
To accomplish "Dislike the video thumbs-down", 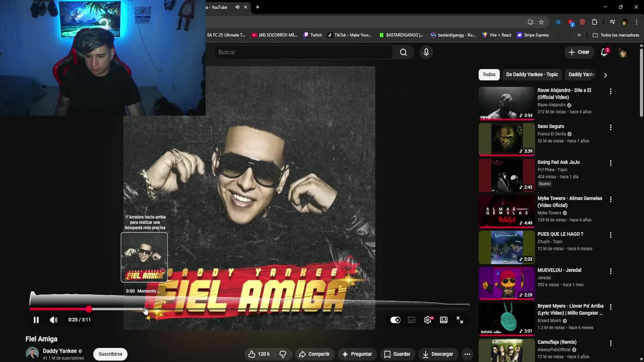I will pos(283,354).
